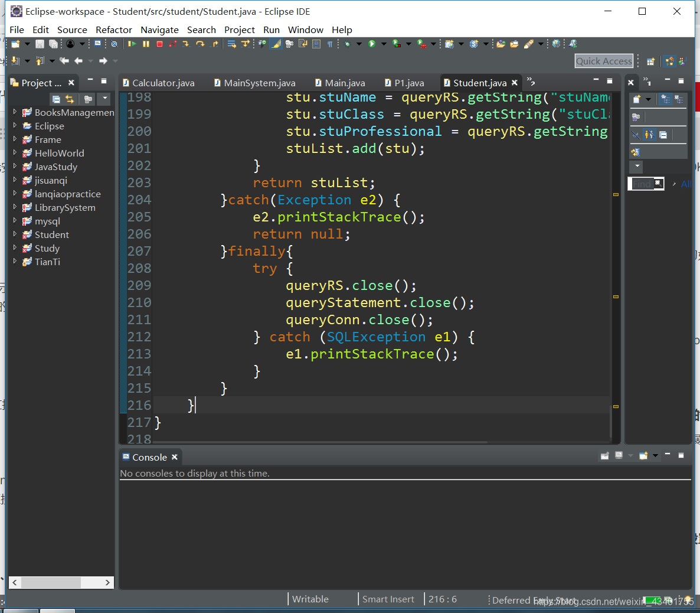Click the Step Over icon
This screenshot has width=700, height=613.
tap(201, 44)
